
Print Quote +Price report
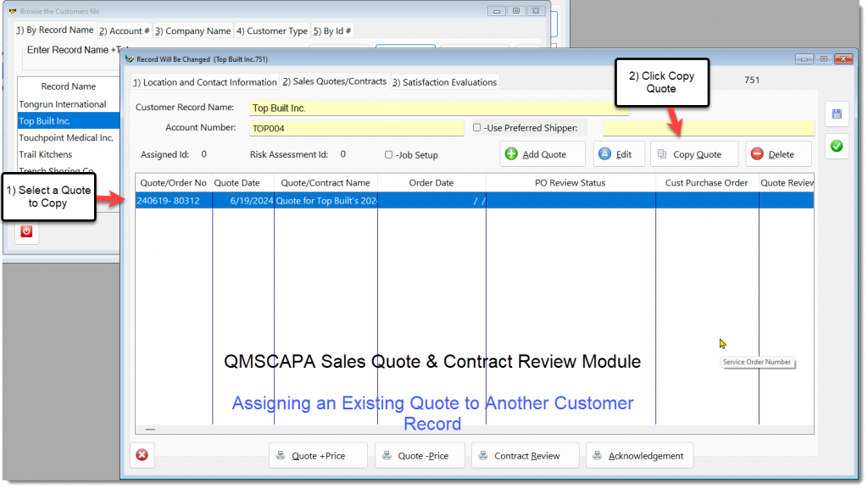point(318,456)
